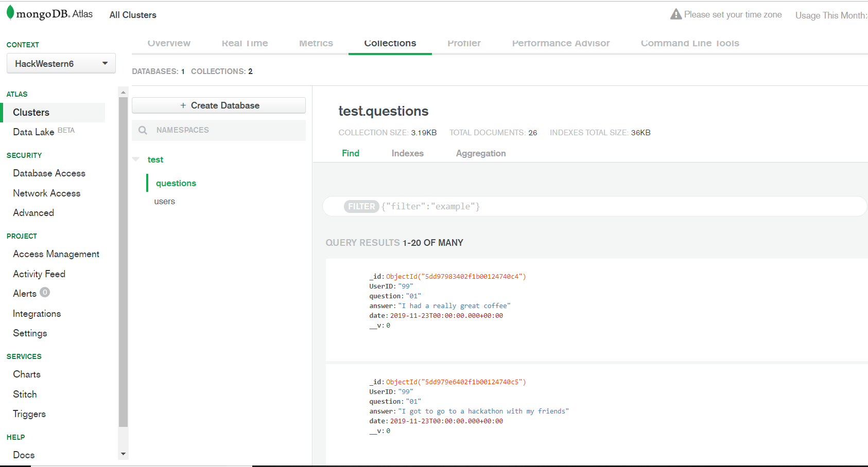868x467 pixels.
Task: Select the questions collection
Action: pos(176,183)
